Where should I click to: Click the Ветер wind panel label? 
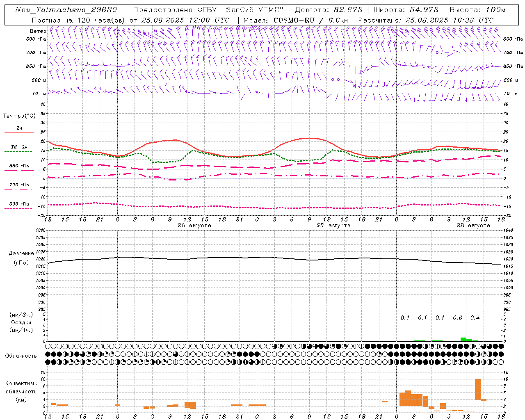pyautogui.click(x=38, y=31)
